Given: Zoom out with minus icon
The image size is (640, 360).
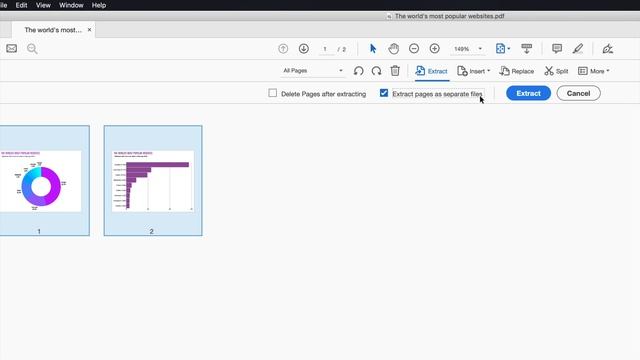Looking at the screenshot, I should [x=414, y=49].
